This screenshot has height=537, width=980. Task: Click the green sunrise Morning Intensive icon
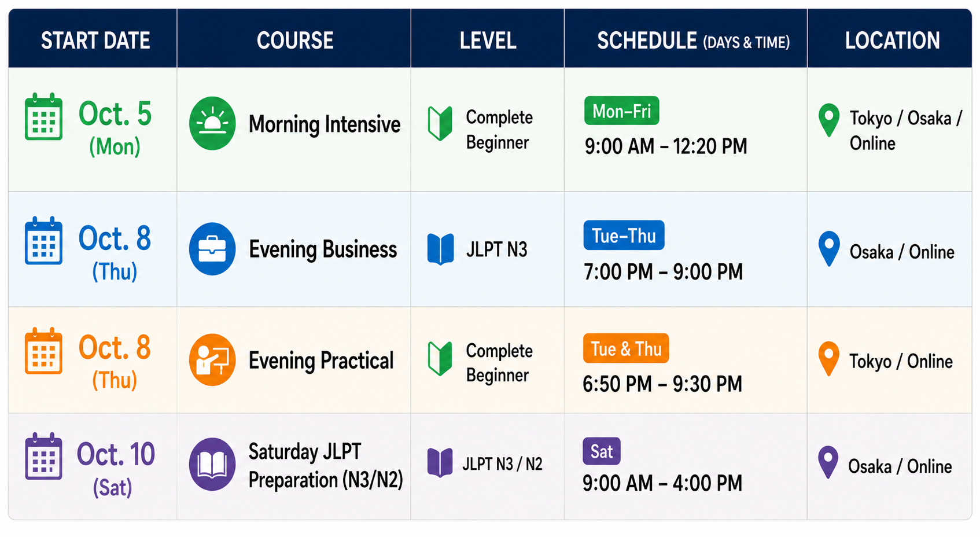(212, 123)
